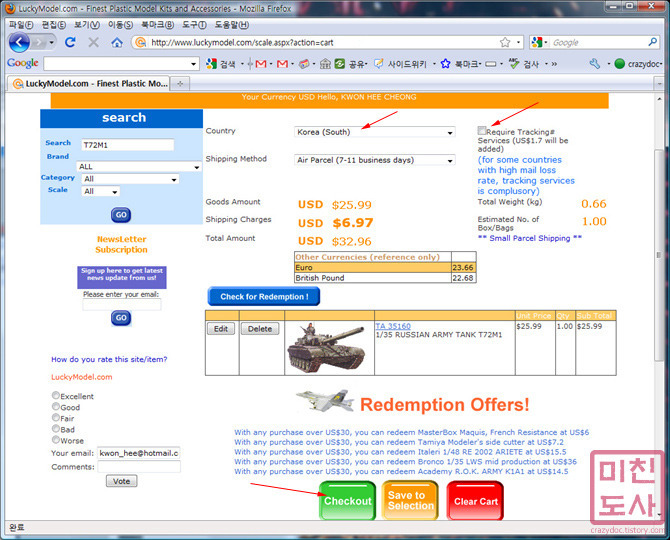The height and width of the screenshot is (540, 670).
Task: Stop loading with the X icon
Action: click(94, 42)
